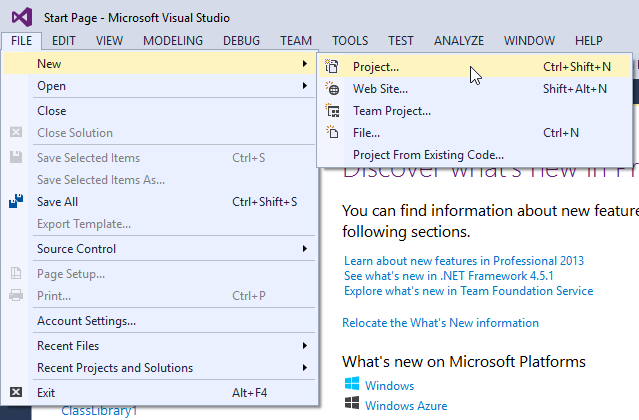Open Explore what's new in Team Foundation Service
This screenshot has width=639, height=420.
(469, 291)
